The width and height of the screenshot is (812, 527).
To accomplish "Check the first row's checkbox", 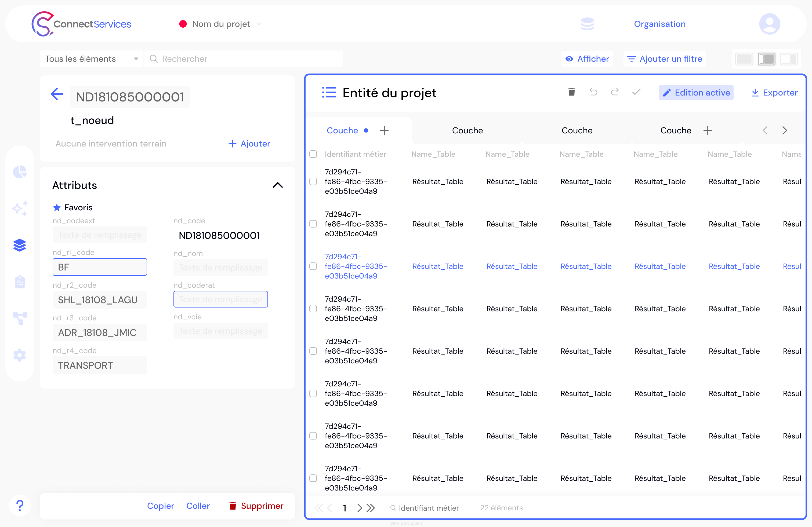I will click(313, 181).
